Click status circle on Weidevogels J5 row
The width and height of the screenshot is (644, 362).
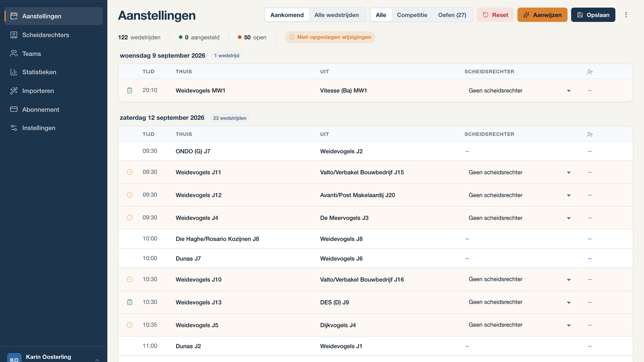130,325
